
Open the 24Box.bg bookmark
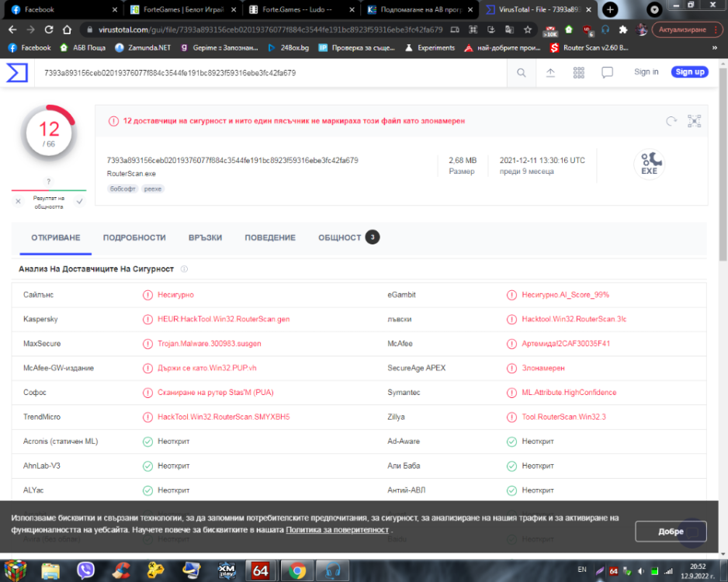(288, 48)
